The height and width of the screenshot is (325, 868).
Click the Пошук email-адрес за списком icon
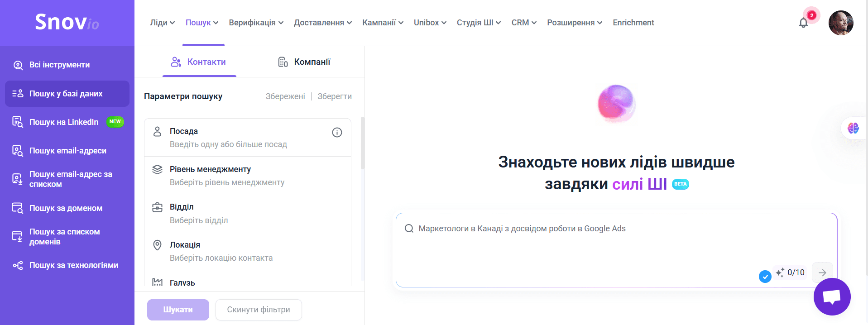coord(18,179)
